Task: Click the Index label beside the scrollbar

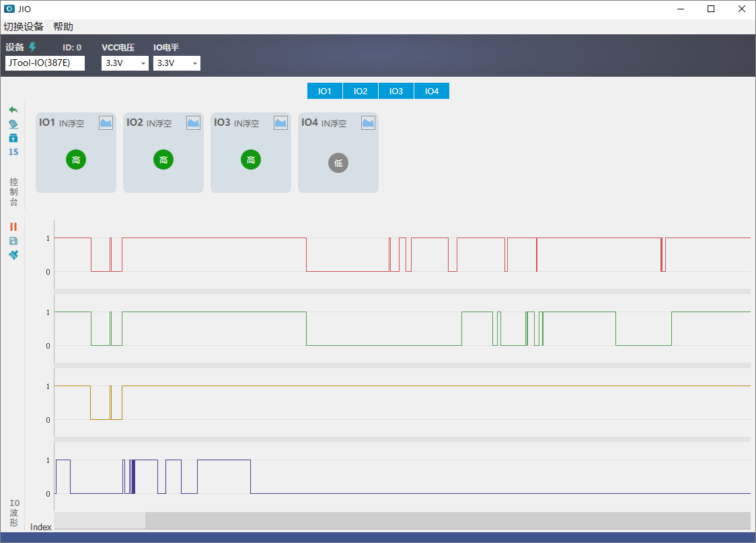Action: pyautogui.click(x=41, y=527)
